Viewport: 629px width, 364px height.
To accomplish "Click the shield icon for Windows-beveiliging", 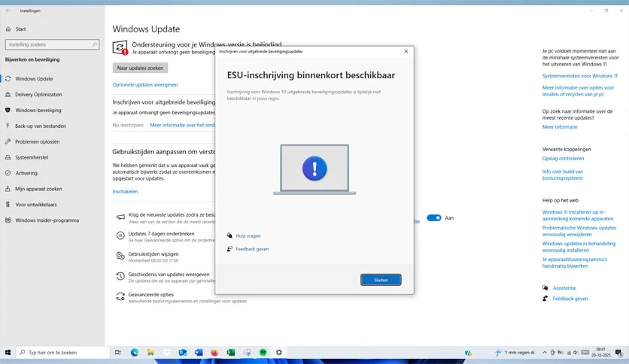I will [8, 111].
